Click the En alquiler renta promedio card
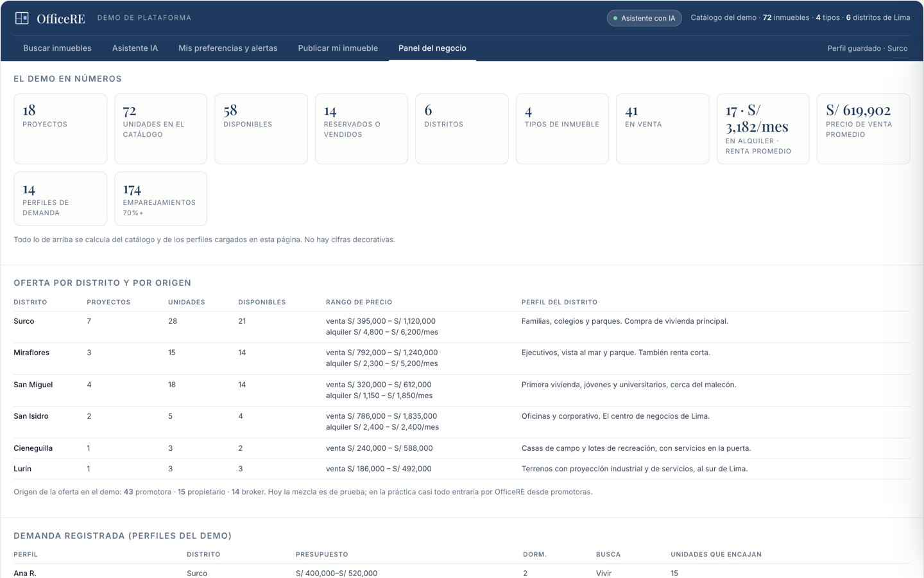The image size is (924, 578). 763,128
